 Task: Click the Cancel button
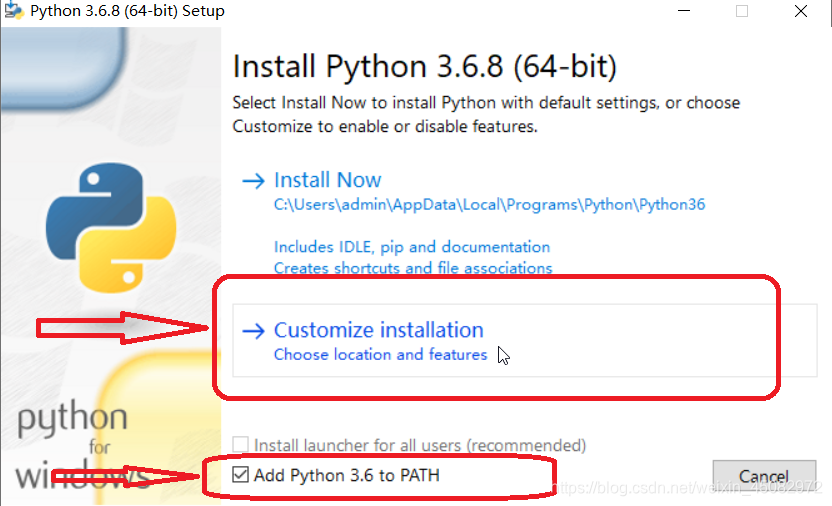click(764, 476)
